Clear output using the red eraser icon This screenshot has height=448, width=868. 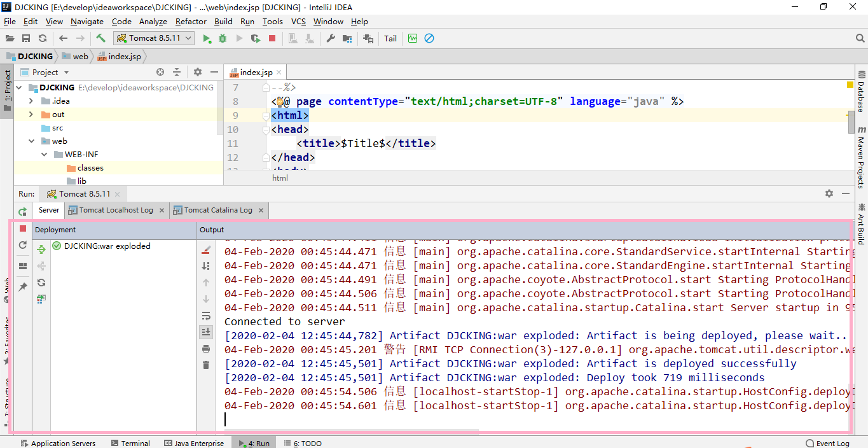click(205, 250)
